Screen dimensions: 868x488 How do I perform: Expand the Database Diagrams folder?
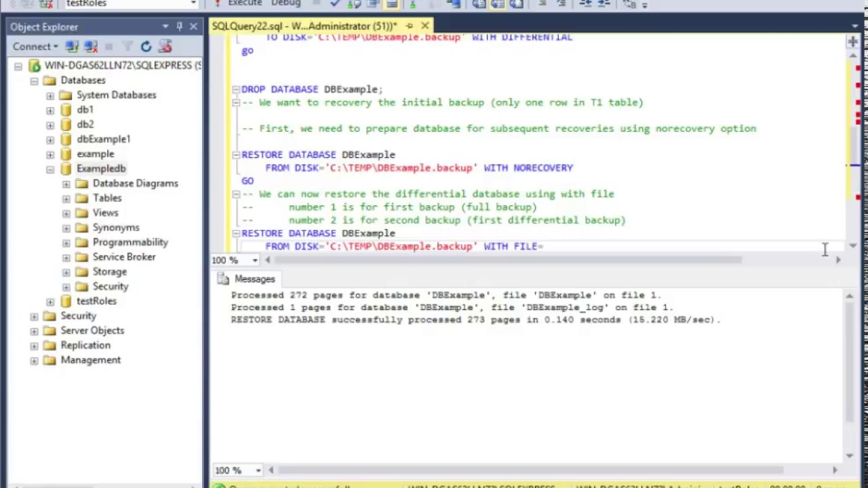(x=66, y=184)
